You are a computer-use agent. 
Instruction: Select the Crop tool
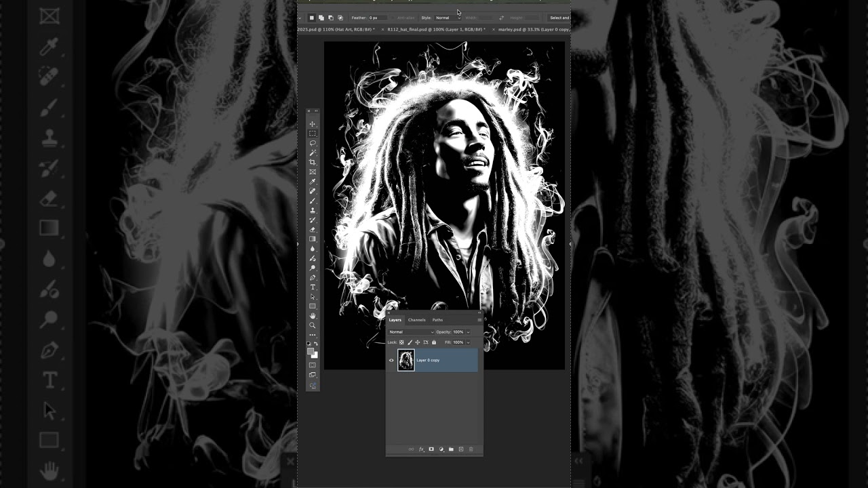click(313, 163)
